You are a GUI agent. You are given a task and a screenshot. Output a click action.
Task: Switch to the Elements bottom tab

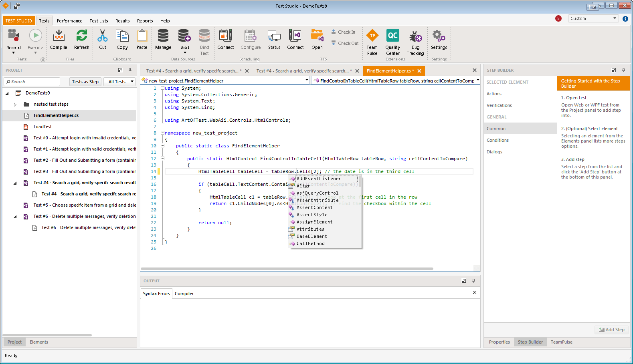tap(38, 342)
